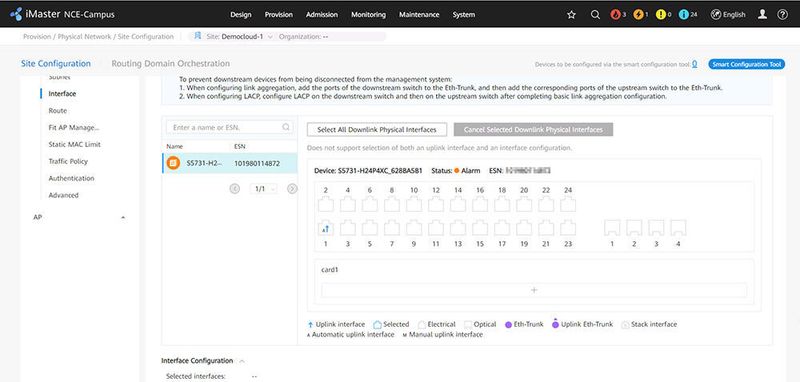Image resolution: width=800 pixels, height=382 pixels.
Task: Switch to Site Configuration tab
Action: tap(56, 64)
